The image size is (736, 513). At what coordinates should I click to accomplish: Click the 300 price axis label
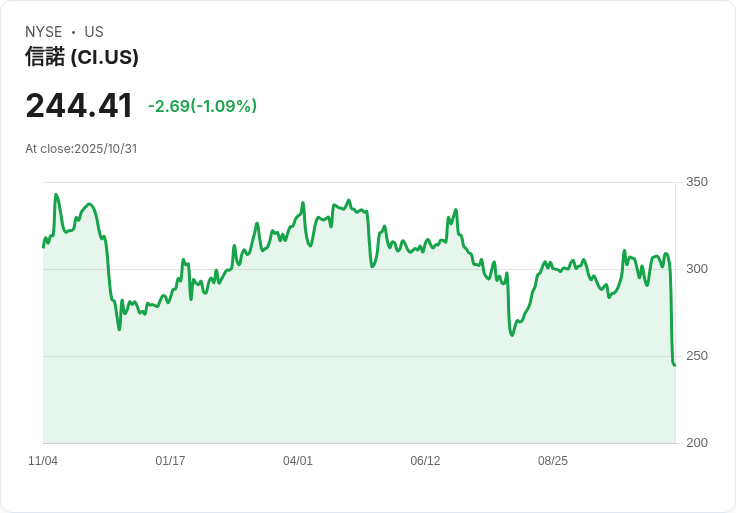tap(697, 269)
